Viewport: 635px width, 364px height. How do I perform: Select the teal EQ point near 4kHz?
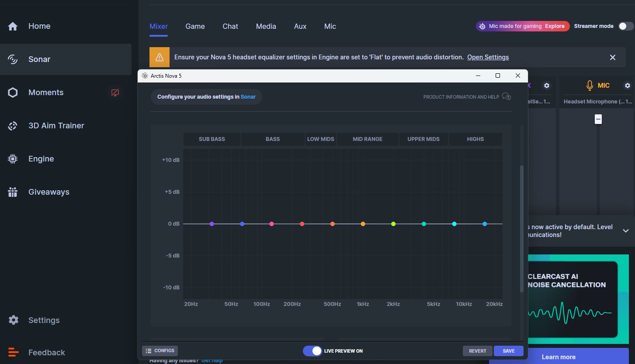(x=424, y=224)
